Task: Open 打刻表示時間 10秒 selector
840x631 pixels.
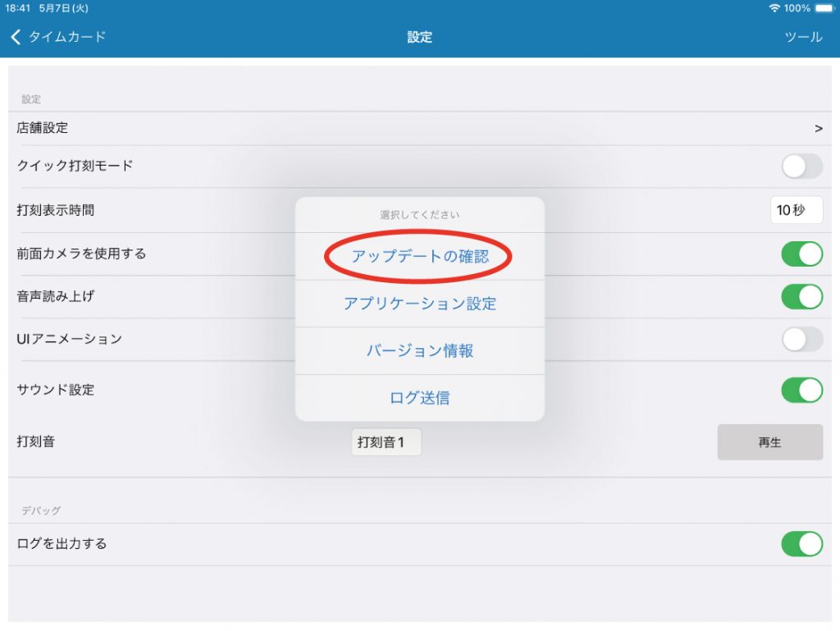Action: point(796,209)
